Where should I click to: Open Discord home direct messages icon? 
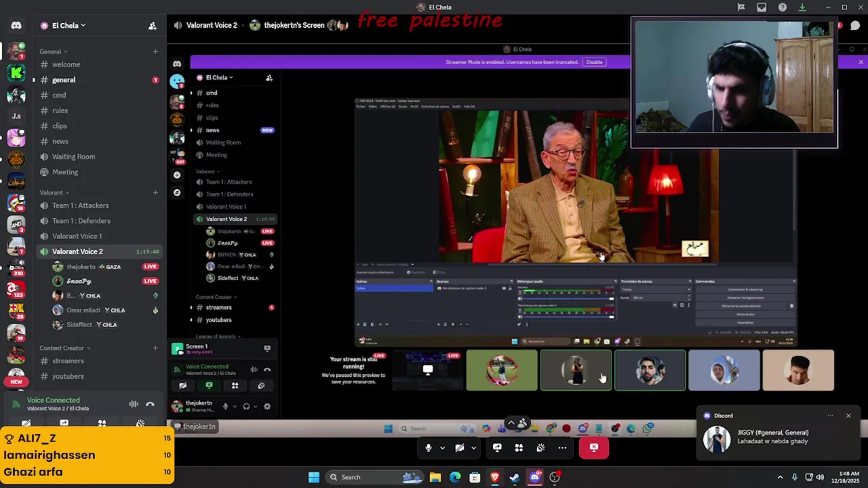click(x=16, y=25)
